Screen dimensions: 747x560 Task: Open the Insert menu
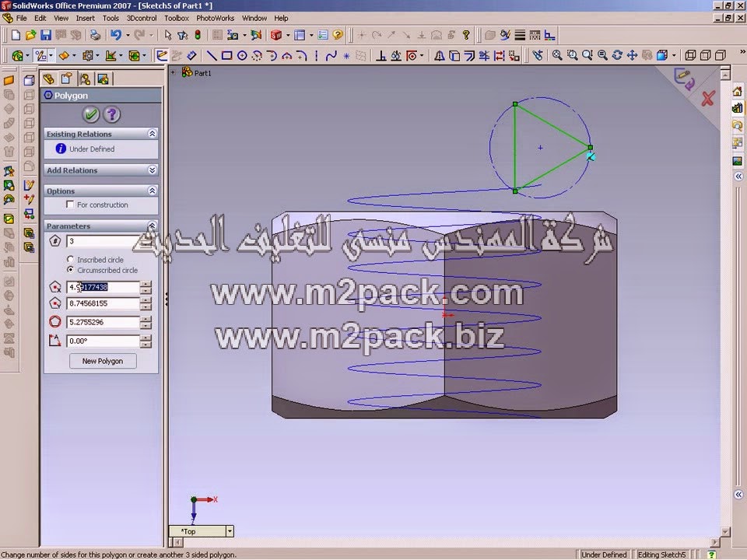(86, 18)
